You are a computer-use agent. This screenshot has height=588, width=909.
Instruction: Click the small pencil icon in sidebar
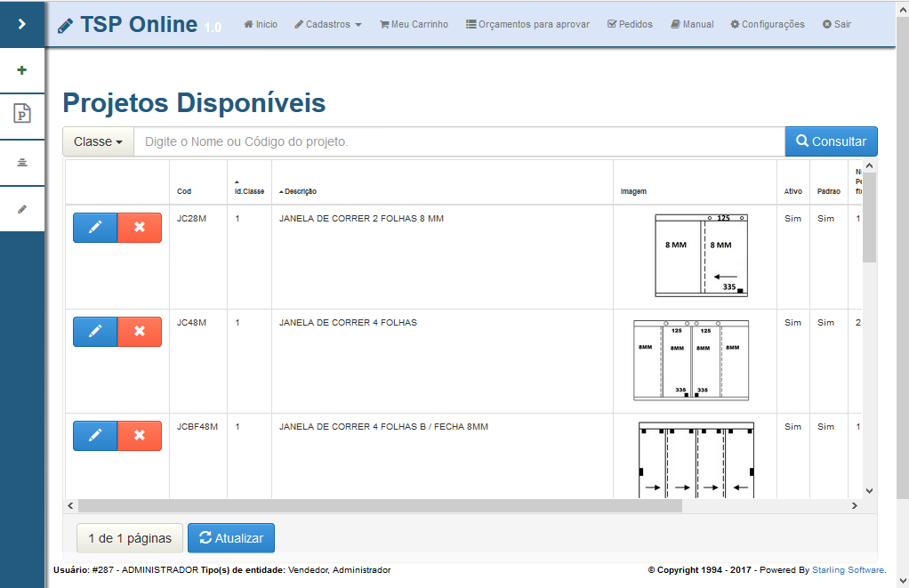(x=22, y=209)
